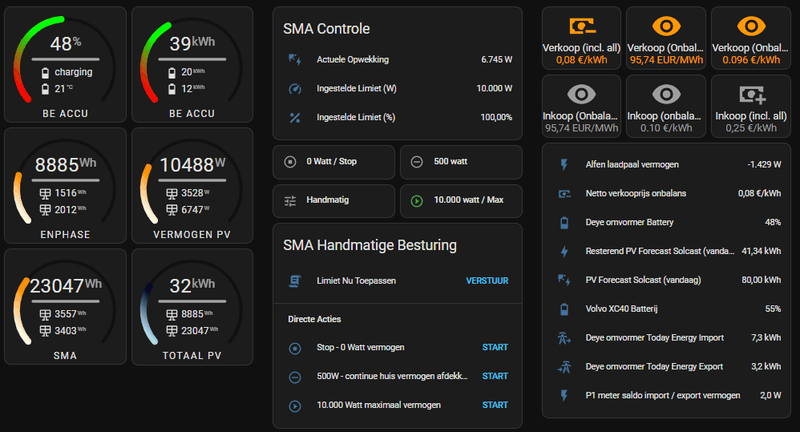This screenshot has width=800, height=432.
Task: Open the Handmatig mode selector
Action: tap(334, 200)
